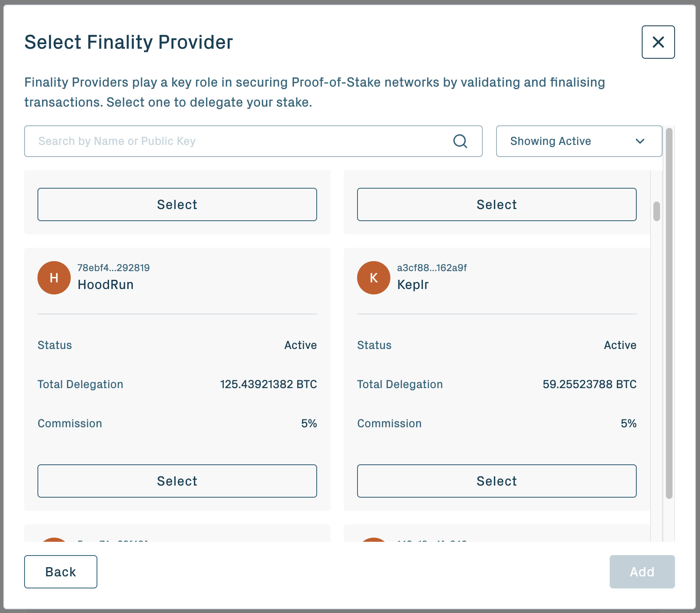The width and height of the screenshot is (700, 613).
Task: Click HoodRun's orange "H" avatar
Action: coord(54,278)
